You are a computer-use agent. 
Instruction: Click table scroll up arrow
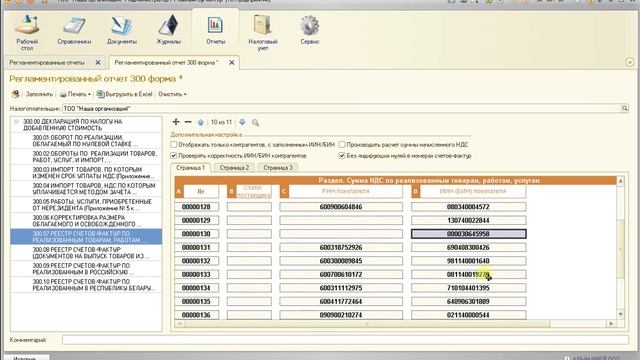(x=620, y=180)
